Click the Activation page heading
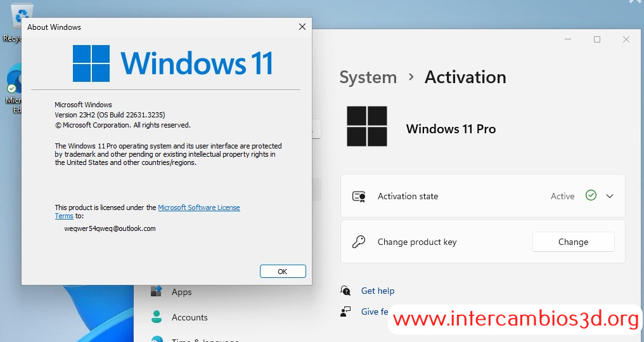 click(x=465, y=77)
